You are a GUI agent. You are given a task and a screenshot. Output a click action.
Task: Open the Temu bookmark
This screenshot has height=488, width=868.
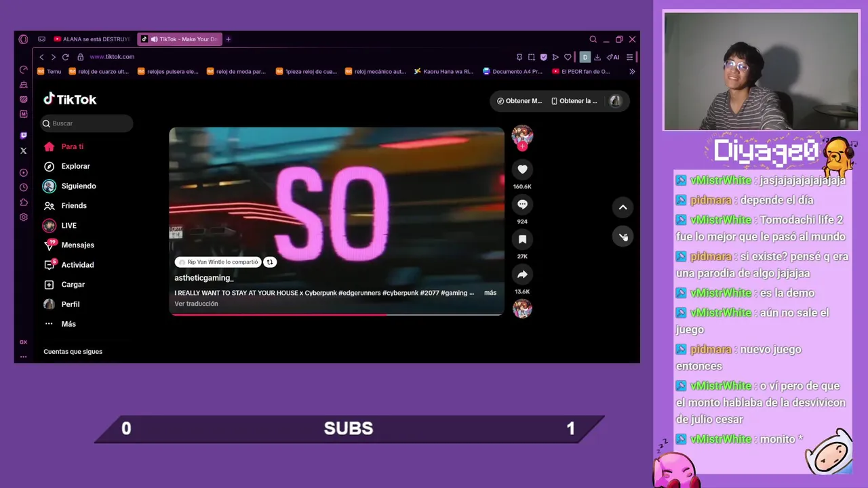[49, 71]
